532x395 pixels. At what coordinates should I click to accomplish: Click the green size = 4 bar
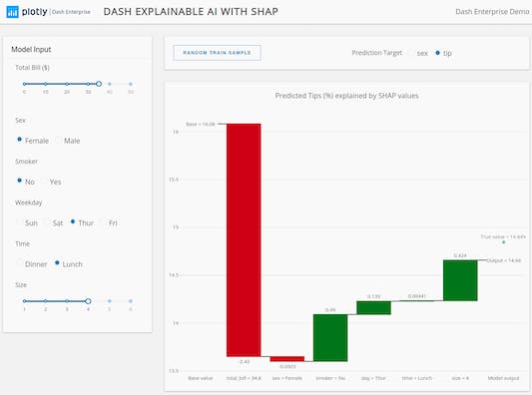pos(460,280)
